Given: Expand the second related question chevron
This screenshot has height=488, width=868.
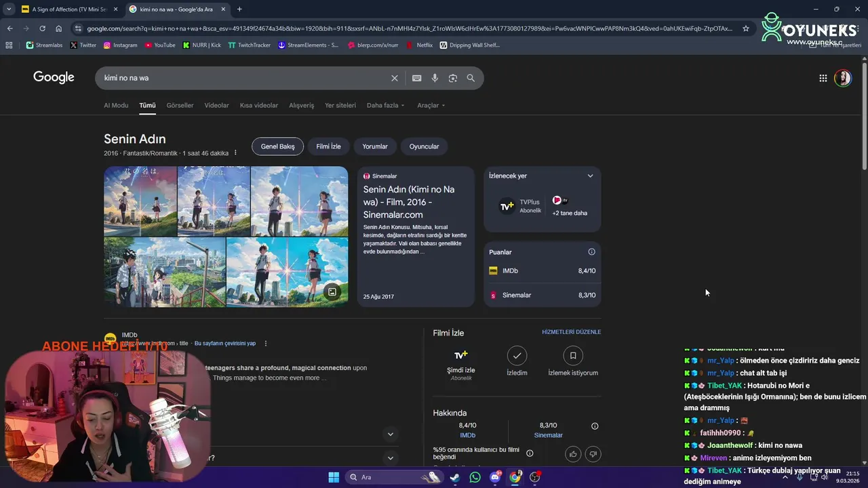Looking at the screenshot, I should coord(390,458).
